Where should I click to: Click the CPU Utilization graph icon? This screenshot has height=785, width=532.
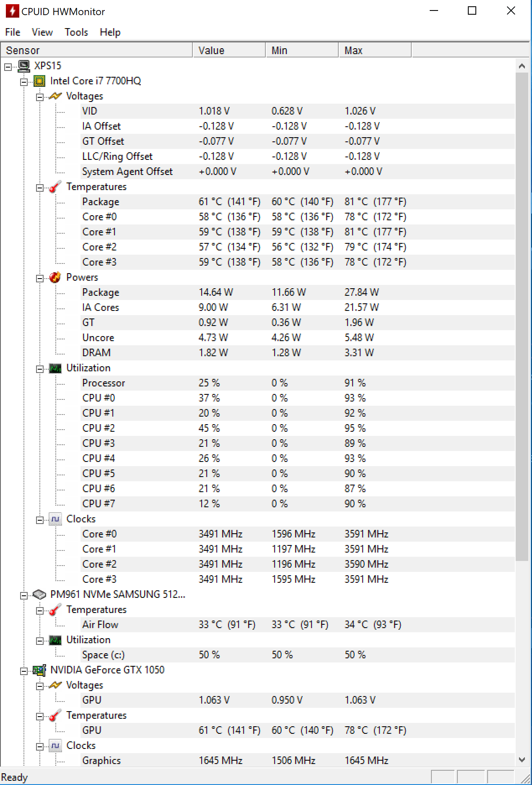coord(55,368)
